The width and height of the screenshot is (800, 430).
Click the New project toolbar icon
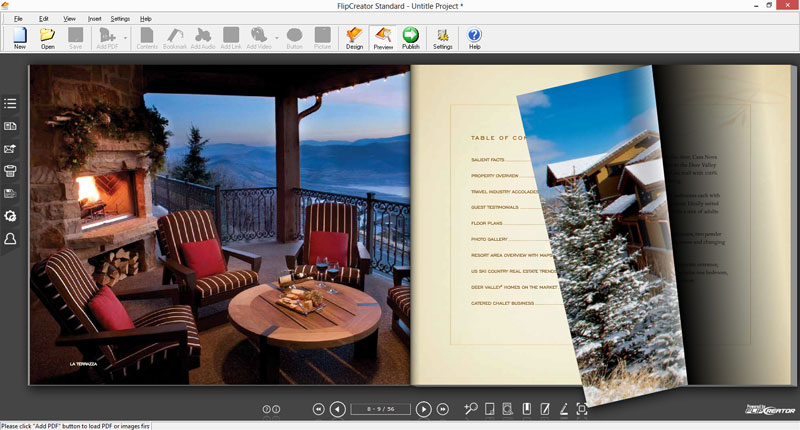point(19,38)
